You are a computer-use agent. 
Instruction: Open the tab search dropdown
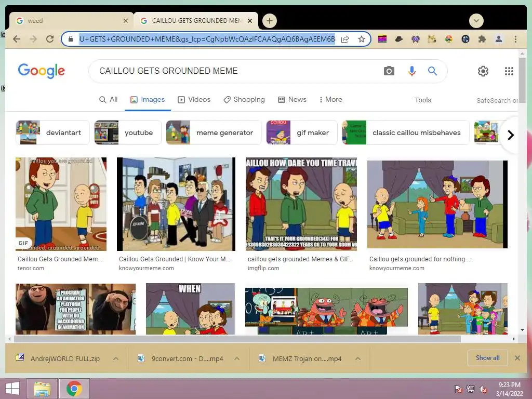click(x=476, y=21)
